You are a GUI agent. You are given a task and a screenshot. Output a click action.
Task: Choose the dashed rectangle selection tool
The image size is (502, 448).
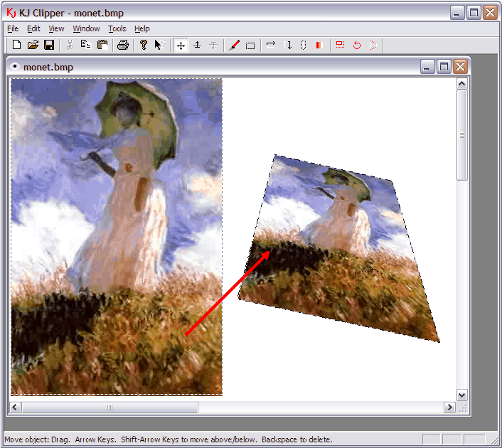click(x=250, y=46)
